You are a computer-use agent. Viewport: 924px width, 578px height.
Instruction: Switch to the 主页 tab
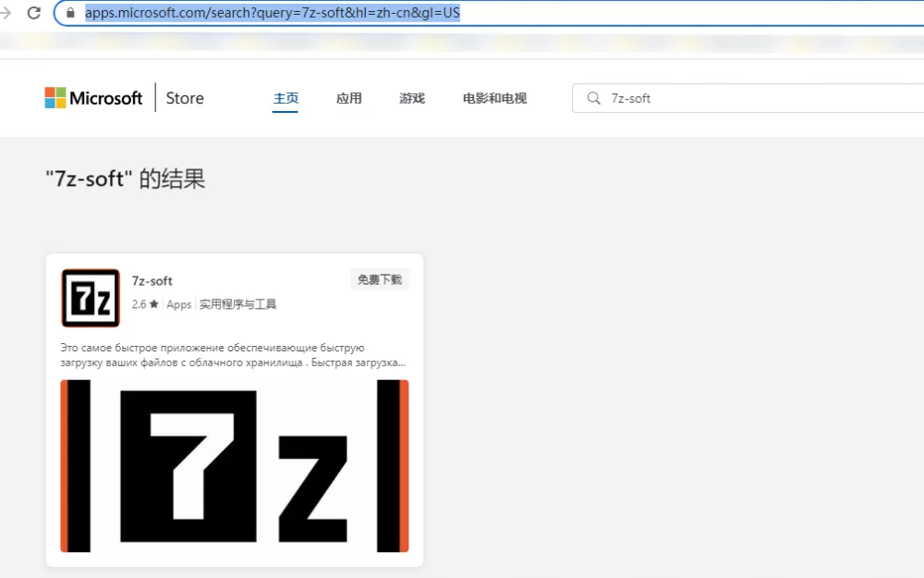(x=286, y=99)
